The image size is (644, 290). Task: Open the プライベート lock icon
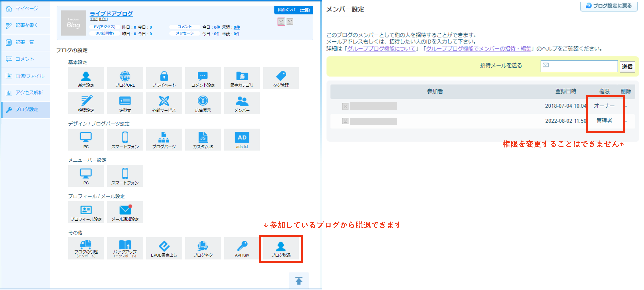pos(164,78)
